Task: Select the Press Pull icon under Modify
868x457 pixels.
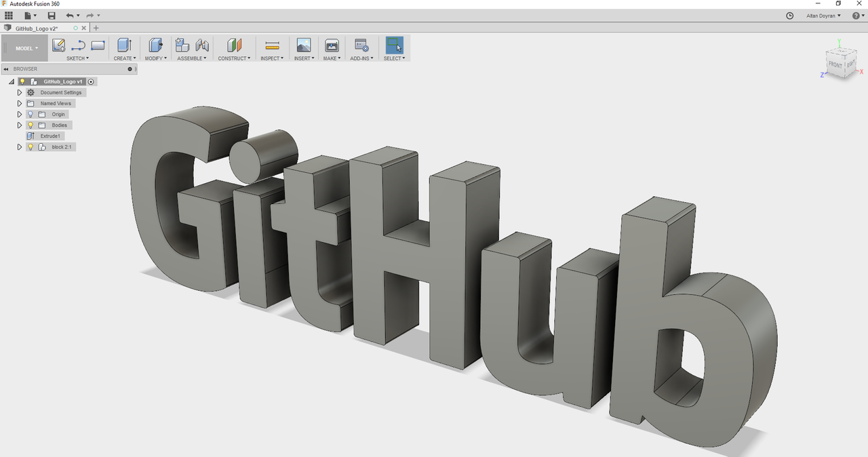Action: coord(155,45)
